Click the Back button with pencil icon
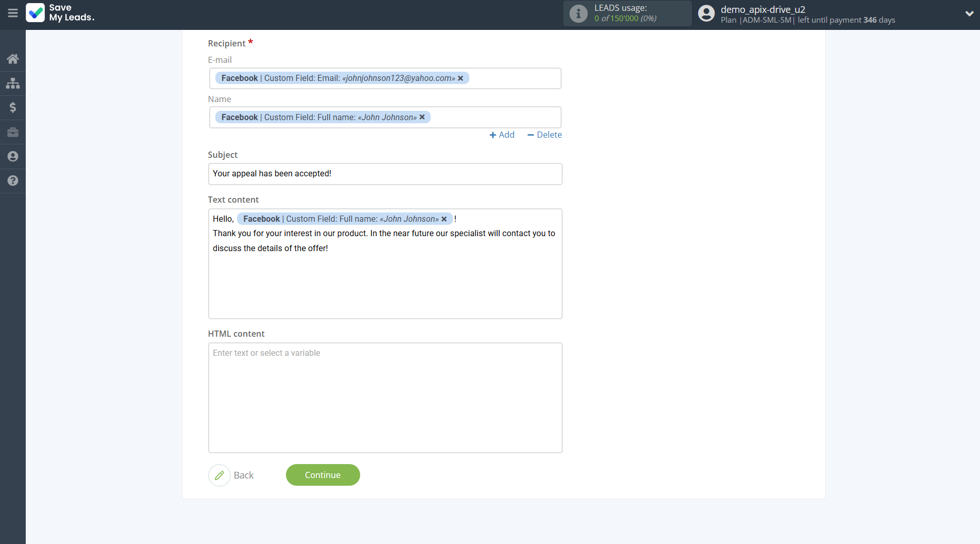This screenshot has width=980, height=544. (231, 475)
